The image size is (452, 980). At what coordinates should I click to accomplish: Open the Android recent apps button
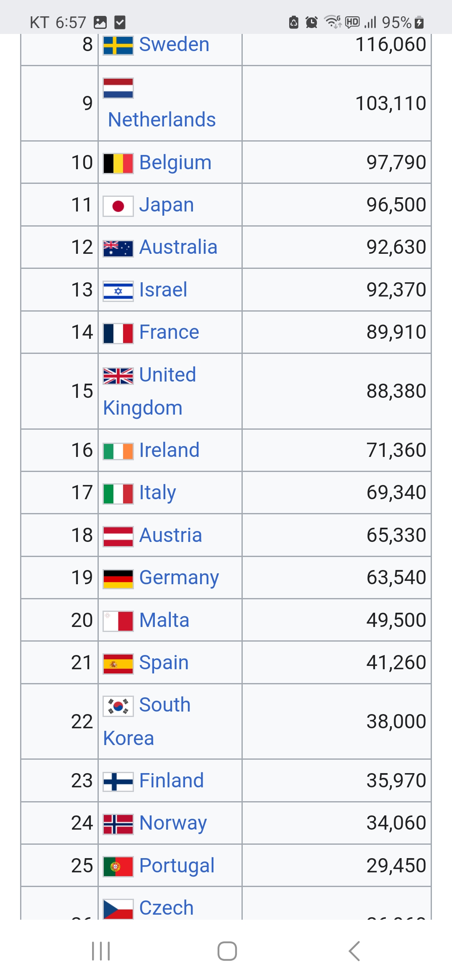tap(101, 951)
